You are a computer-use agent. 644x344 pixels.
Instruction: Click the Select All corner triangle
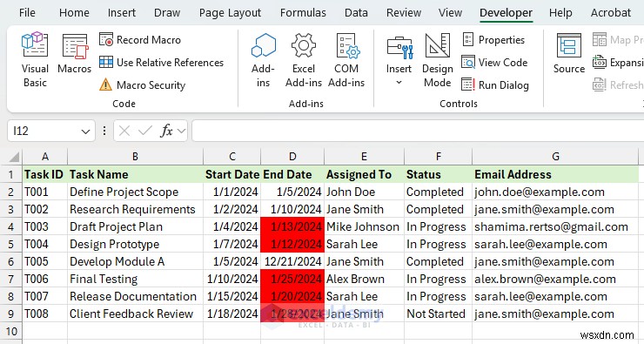pyautogui.click(x=15, y=157)
